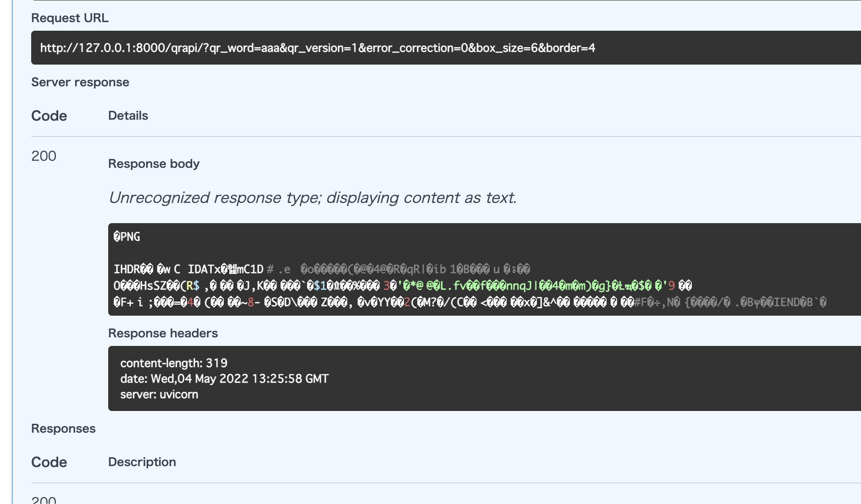861x504 pixels.
Task: Click the Server response heading
Action: tap(80, 82)
